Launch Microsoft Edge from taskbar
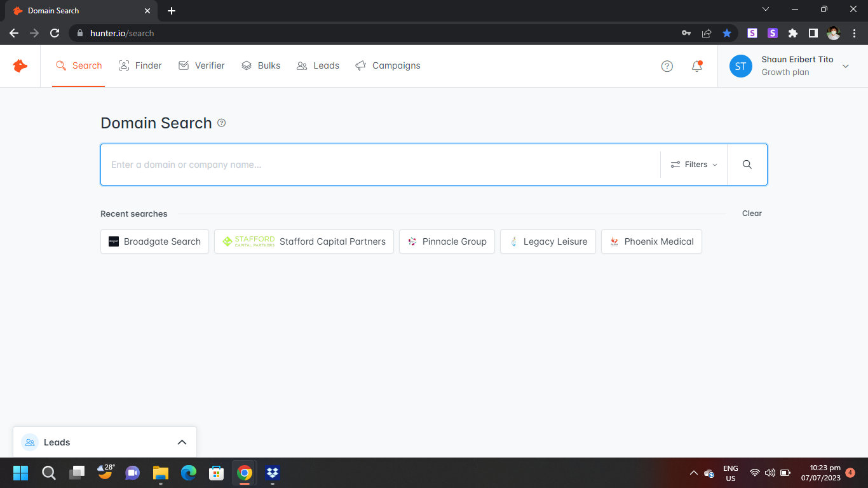The height and width of the screenshot is (488, 868). click(189, 473)
